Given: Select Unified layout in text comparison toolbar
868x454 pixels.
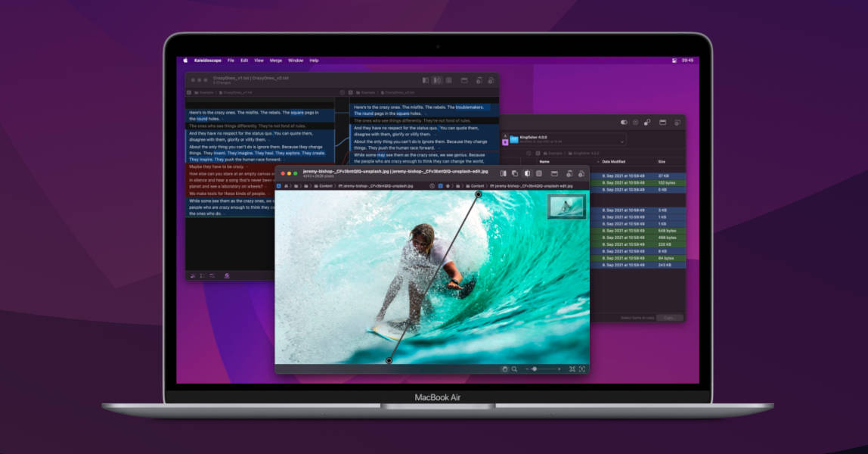Looking at the screenshot, I should pos(449,80).
